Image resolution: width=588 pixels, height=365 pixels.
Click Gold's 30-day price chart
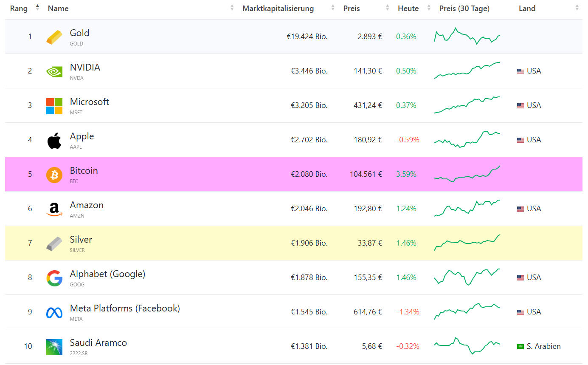pyautogui.click(x=467, y=37)
